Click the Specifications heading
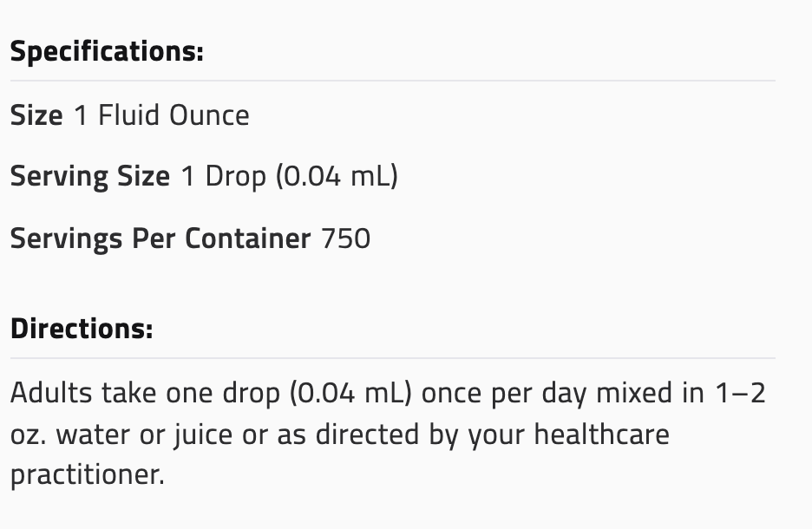The height and width of the screenshot is (529, 812). (x=107, y=51)
